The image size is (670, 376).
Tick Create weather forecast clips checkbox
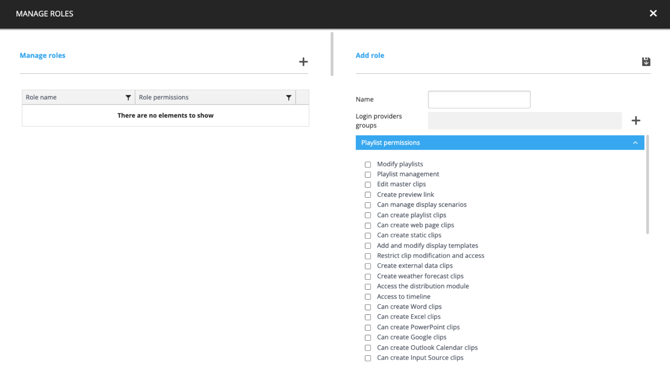(x=367, y=276)
